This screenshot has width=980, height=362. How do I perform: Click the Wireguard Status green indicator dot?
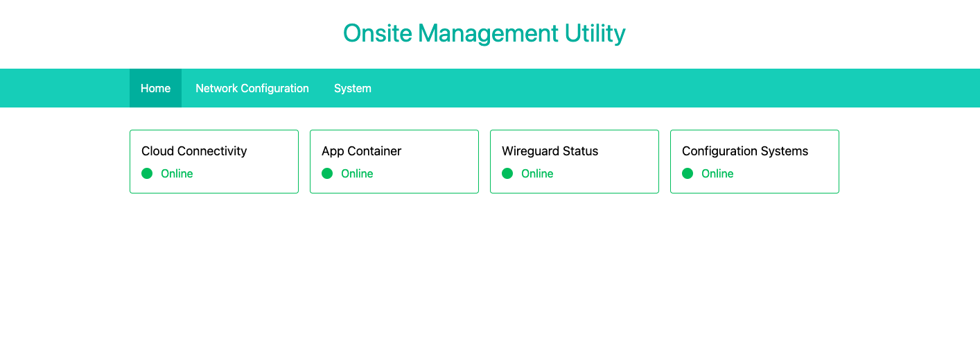[507, 173]
